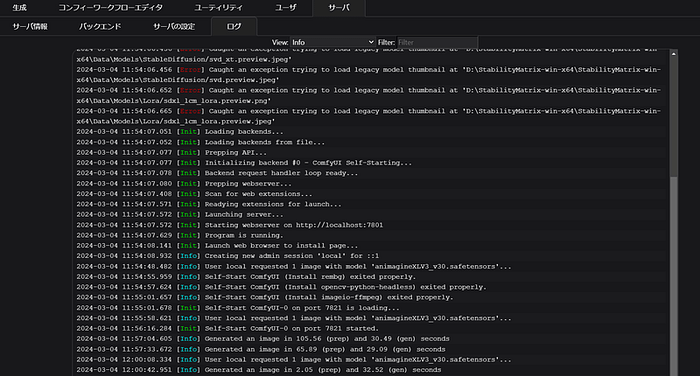This screenshot has width=700, height=376.
Task: Click the 'Launch web browser to install page' line
Action: [x=217, y=246]
